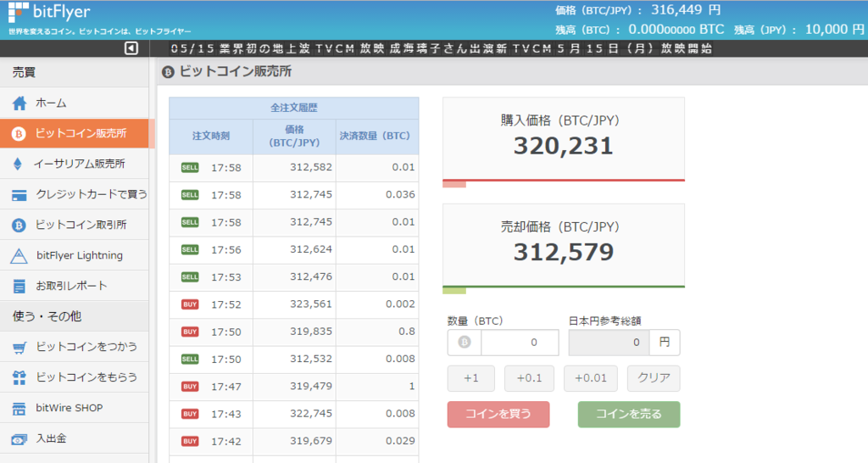Click the gift icon beside ビットコインをもらう
The image size is (868, 463).
[x=19, y=377]
